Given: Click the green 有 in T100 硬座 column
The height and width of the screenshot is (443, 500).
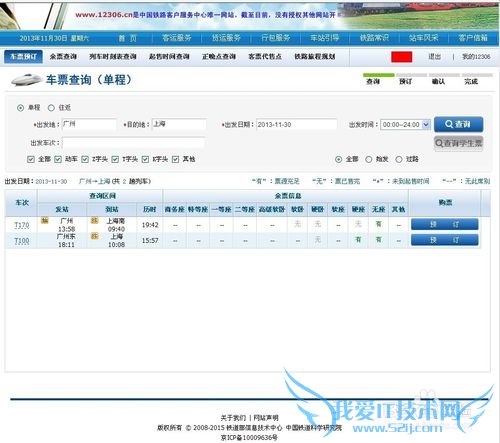Looking at the screenshot, I should [x=358, y=240].
